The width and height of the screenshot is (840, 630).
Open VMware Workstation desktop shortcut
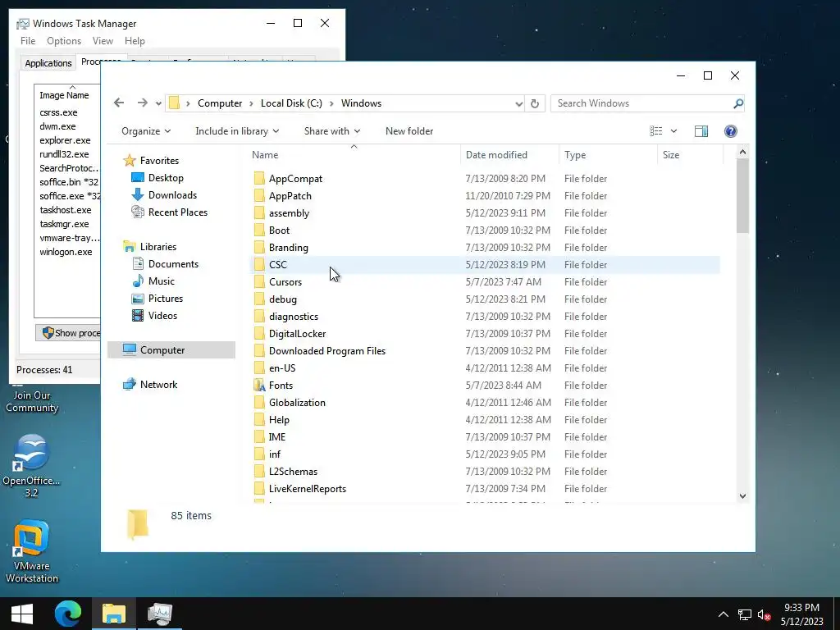click(x=32, y=551)
